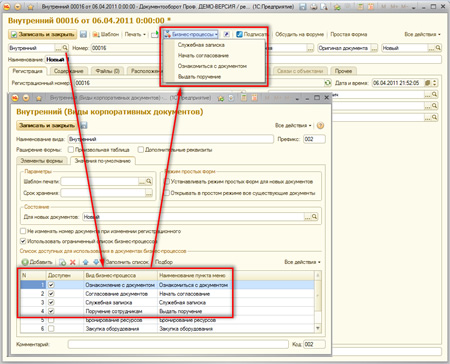Click 'Записать и закрыть' in document kinds window
Screen dimensions: 450x364
pos(47,125)
